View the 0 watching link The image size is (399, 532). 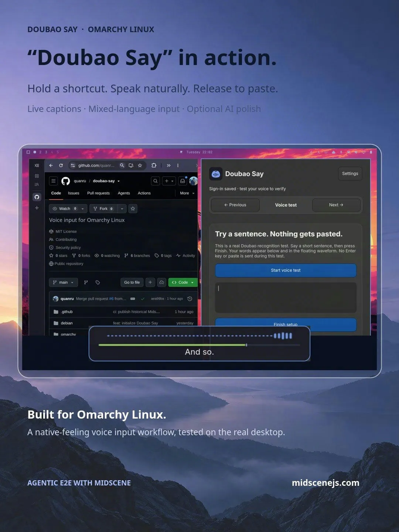coord(107,256)
